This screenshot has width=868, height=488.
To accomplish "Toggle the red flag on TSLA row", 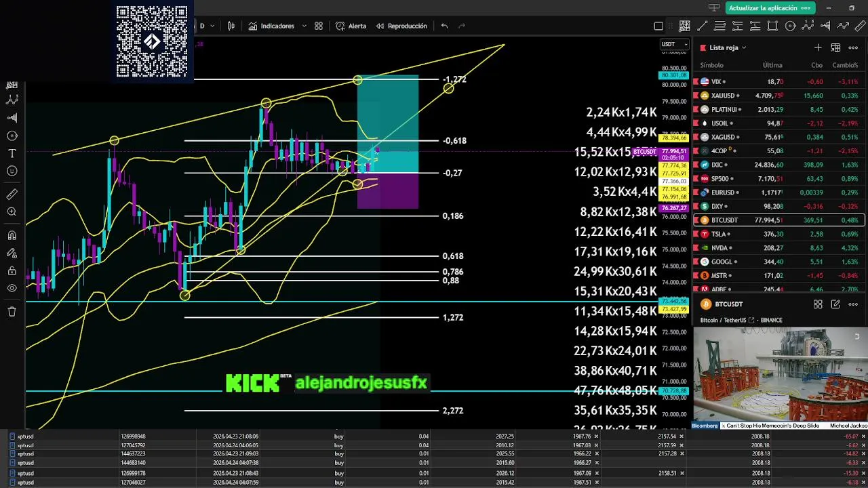I will pyautogui.click(x=696, y=234).
